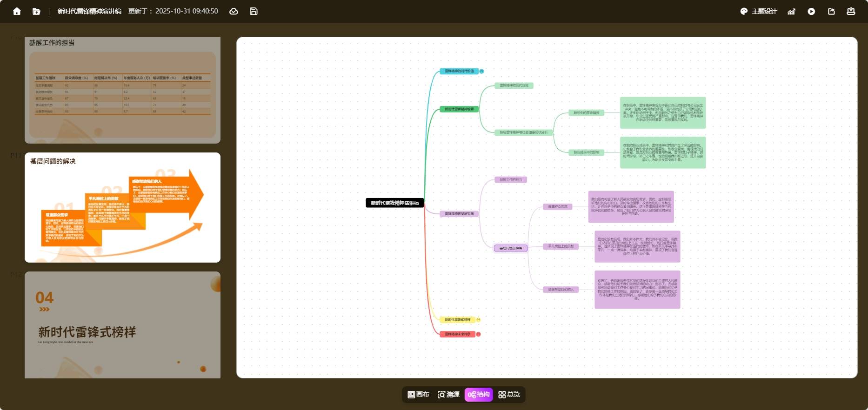This screenshot has width=868, height=410.
Task: Click the cloud sync status icon
Action: tap(234, 11)
